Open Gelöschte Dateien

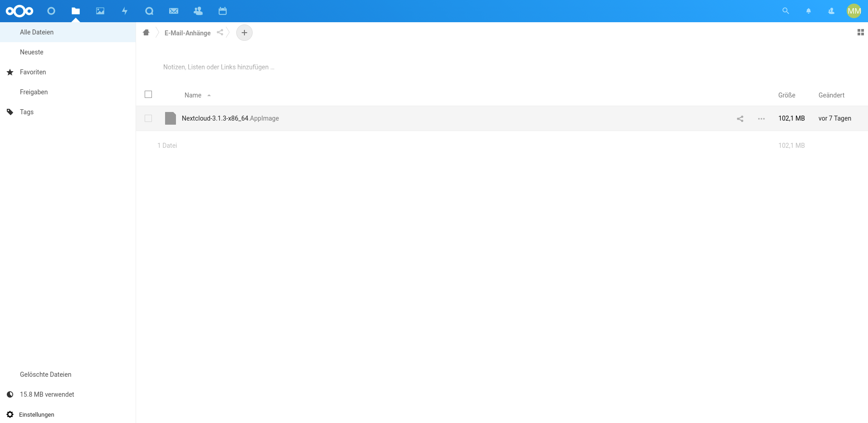(x=68, y=374)
